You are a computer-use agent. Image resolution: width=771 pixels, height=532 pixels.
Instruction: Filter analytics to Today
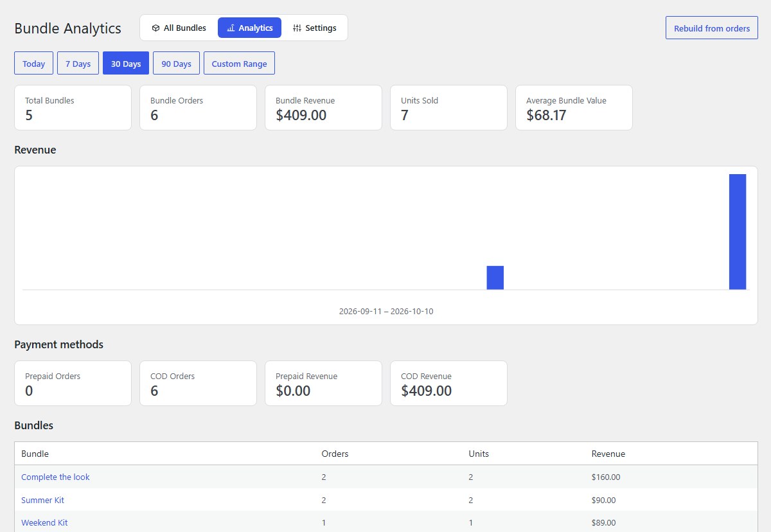(x=34, y=64)
